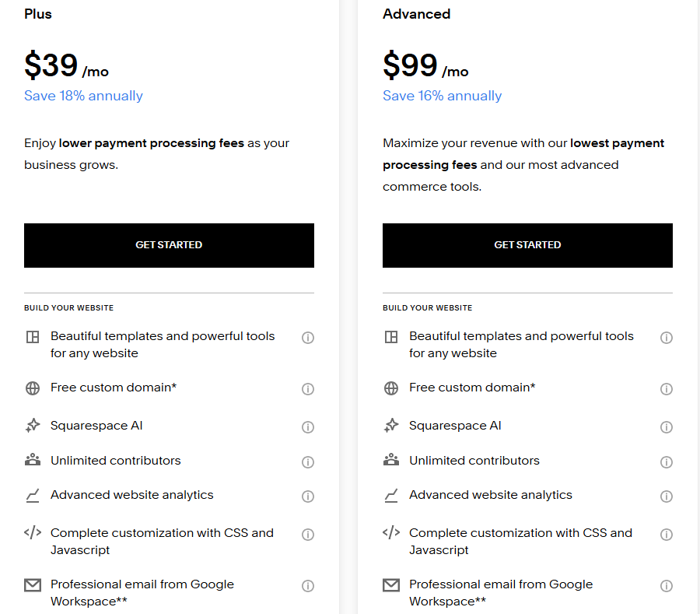
Task: Select the analytics chart icon under Plus
Action: click(32, 496)
